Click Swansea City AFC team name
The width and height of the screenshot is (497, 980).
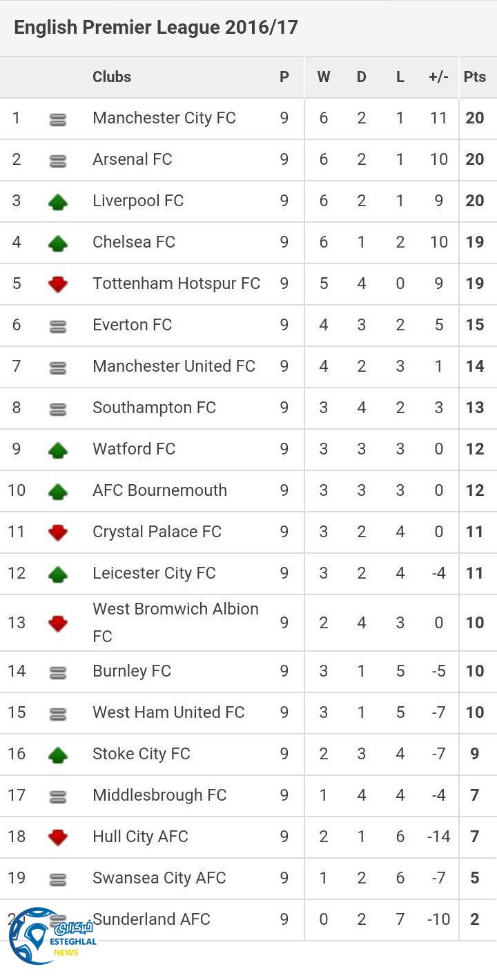pyautogui.click(x=159, y=878)
